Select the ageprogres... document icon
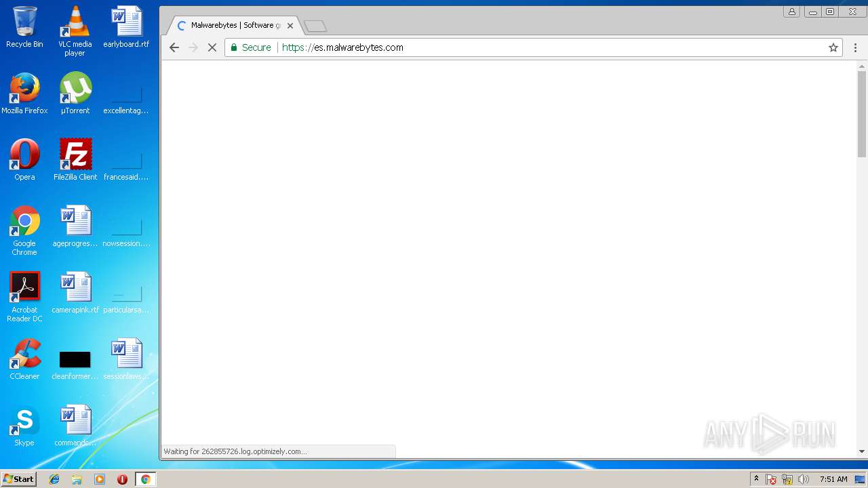 coord(75,227)
